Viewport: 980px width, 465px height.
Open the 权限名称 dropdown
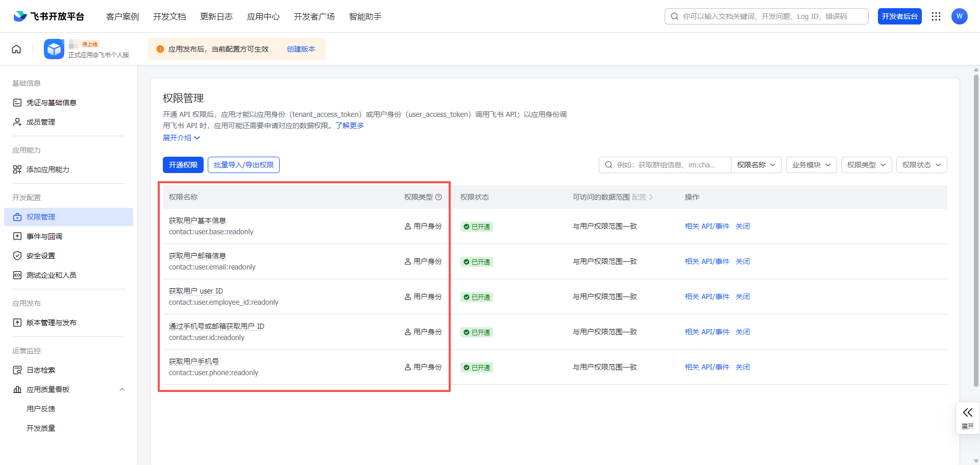point(756,165)
